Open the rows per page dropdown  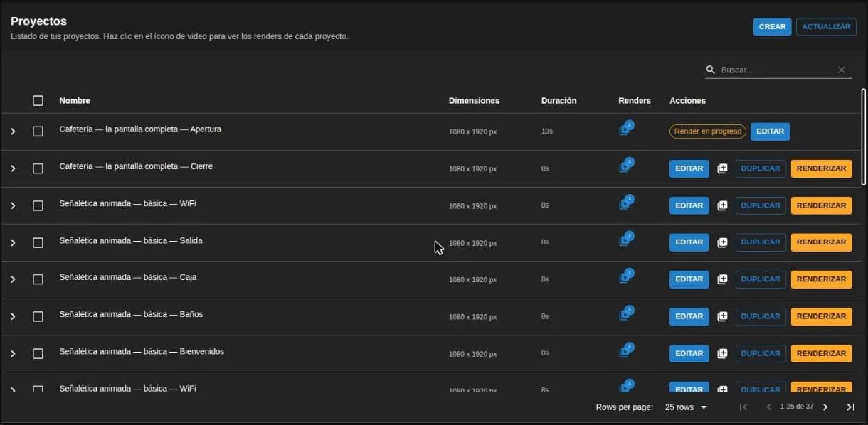point(686,407)
